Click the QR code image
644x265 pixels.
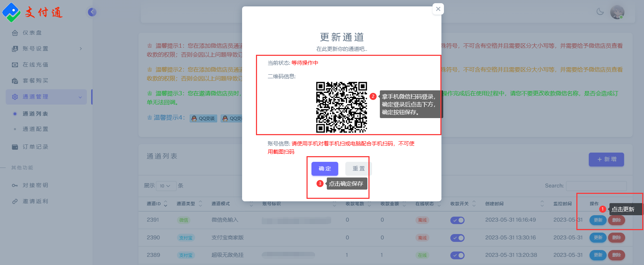click(x=341, y=107)
